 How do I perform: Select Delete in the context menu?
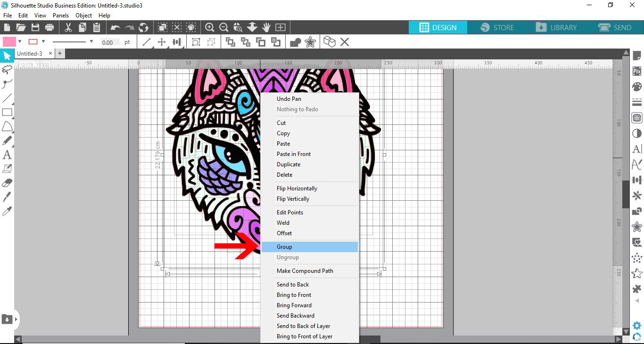coord(310,175)
